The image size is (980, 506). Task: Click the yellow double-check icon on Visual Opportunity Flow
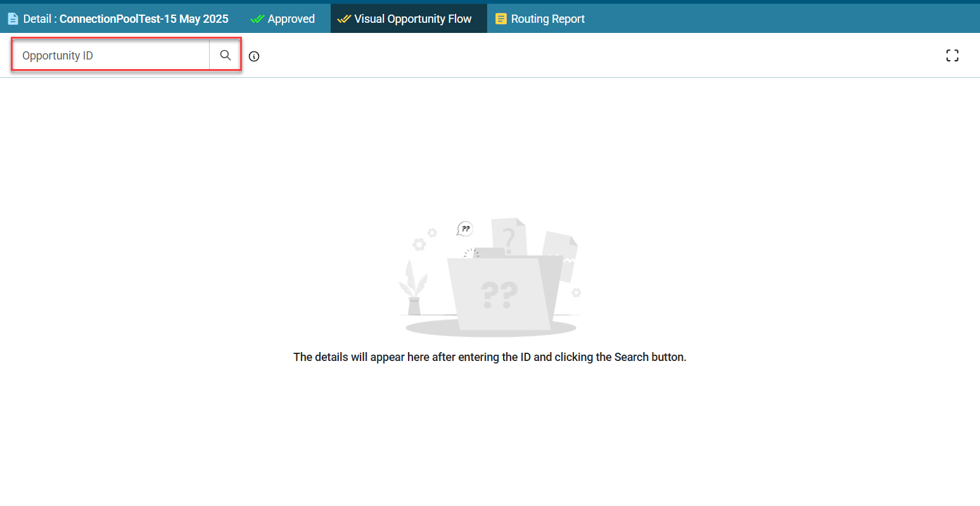pos(344,19)
